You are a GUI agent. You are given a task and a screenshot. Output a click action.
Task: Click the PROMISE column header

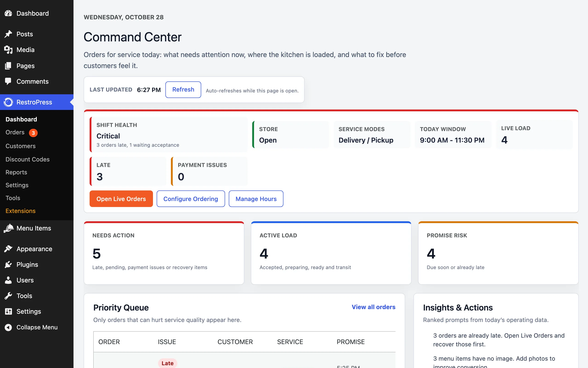351,342
